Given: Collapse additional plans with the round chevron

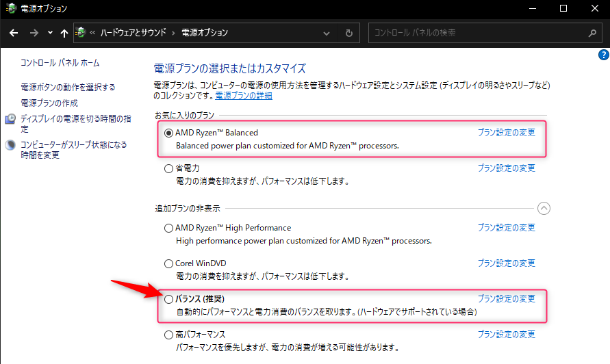Looking at the screenshot, I should [x=544, y=209].
